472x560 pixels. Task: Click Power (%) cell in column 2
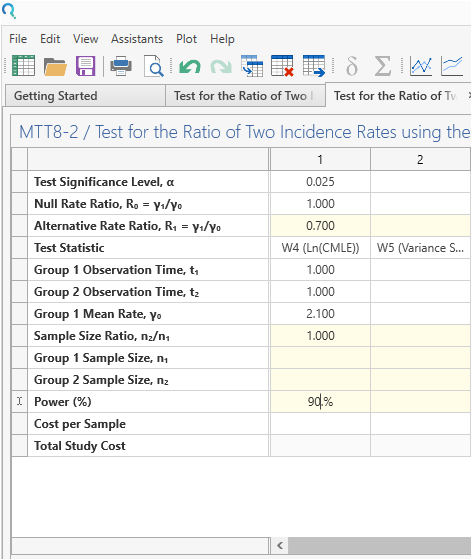[x=420, y=402]
